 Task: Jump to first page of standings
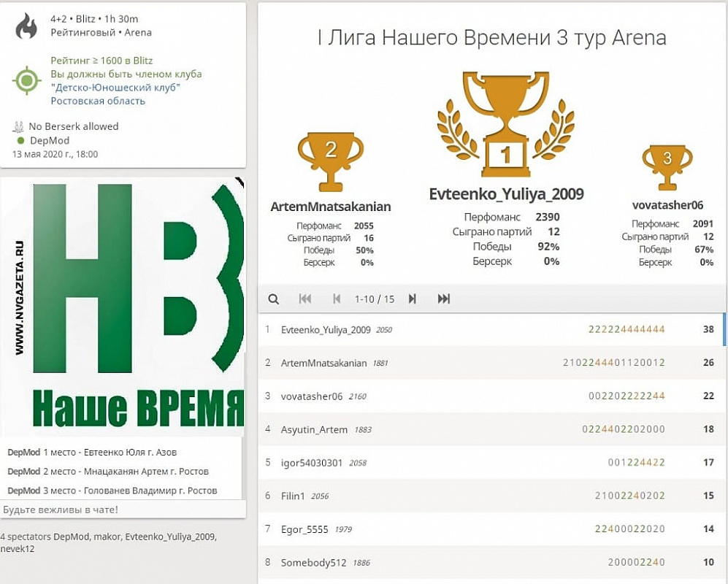pos(305,299)
